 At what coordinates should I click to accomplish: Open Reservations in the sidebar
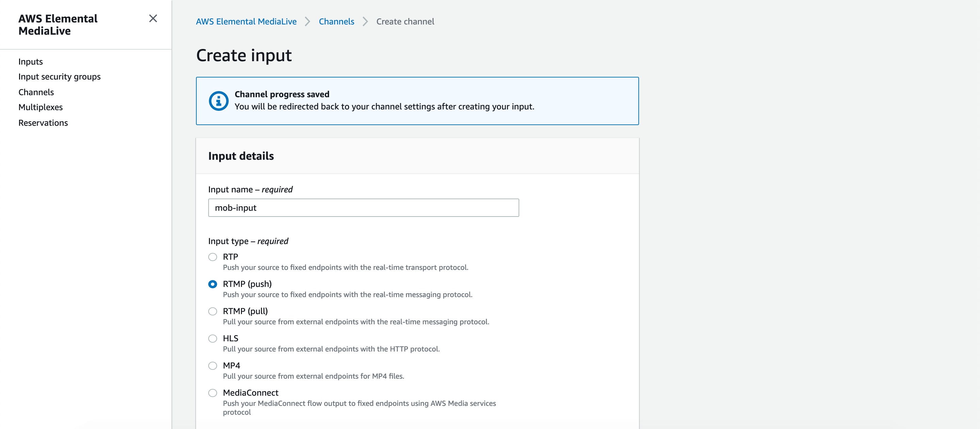coord(43,123)
